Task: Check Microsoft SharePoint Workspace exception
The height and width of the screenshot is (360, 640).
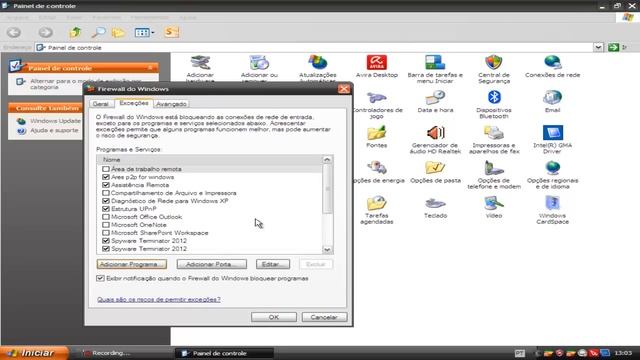Action: coord(106,233)
